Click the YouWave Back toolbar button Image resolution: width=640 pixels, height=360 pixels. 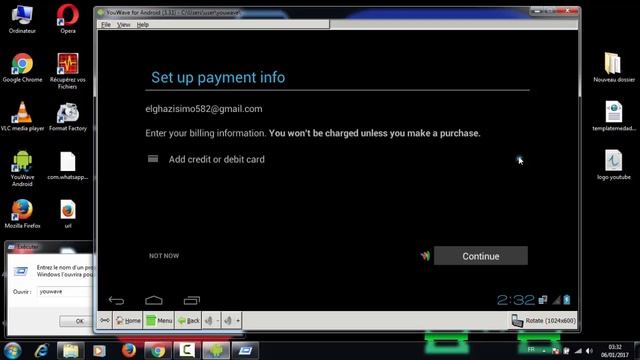[x=189, y=321]
